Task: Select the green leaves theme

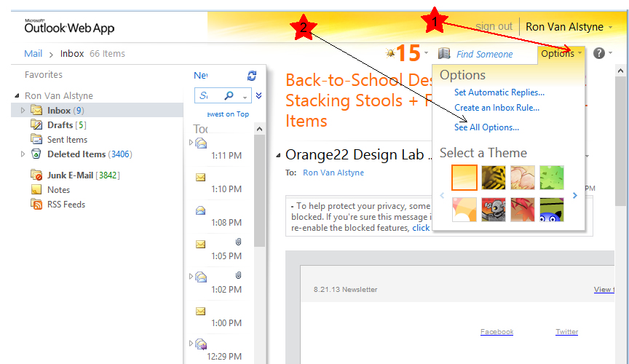Action: 552,177
